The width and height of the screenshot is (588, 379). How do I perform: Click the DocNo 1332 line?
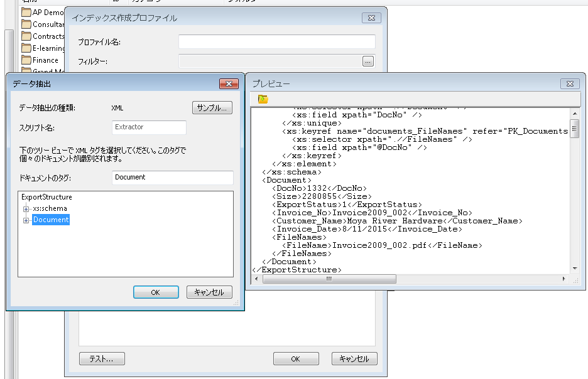[x=319, y=188]
